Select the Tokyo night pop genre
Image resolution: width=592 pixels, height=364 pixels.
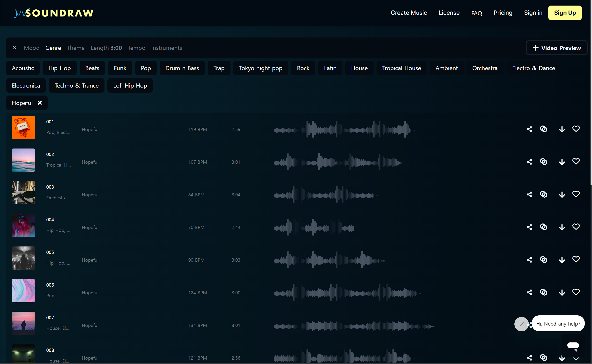(260, 68)
